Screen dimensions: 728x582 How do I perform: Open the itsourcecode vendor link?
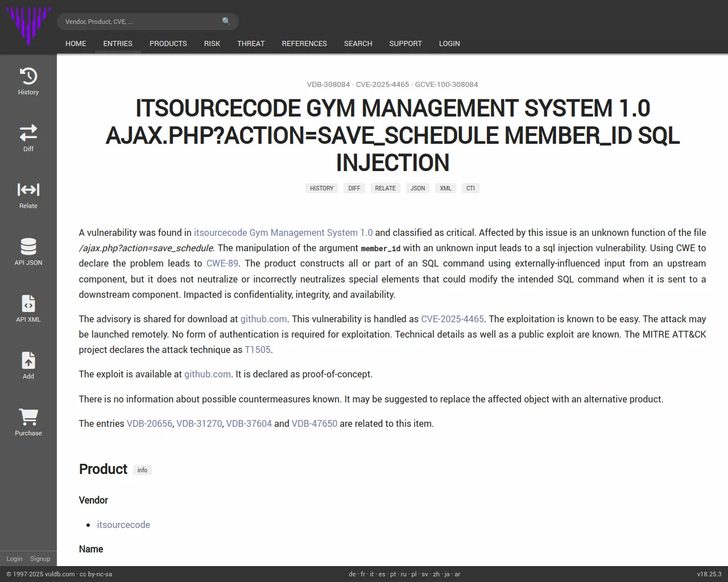click(x=123, y=525)
